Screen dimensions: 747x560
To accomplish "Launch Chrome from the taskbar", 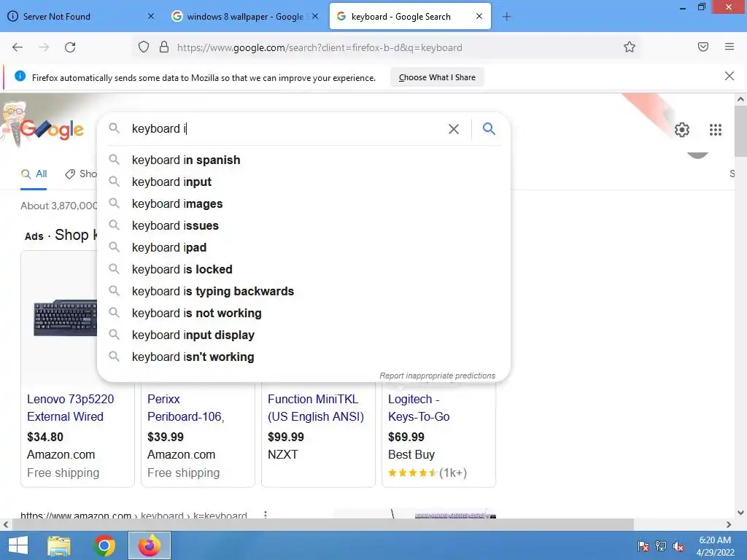I will [104, 545].
